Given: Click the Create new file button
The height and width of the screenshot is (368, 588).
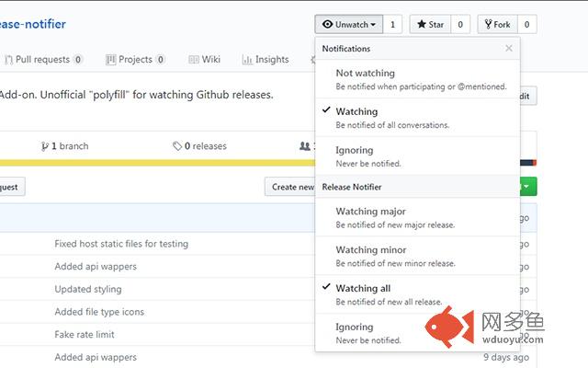Looking at the screenshot, I should click(x=290, y=187).
